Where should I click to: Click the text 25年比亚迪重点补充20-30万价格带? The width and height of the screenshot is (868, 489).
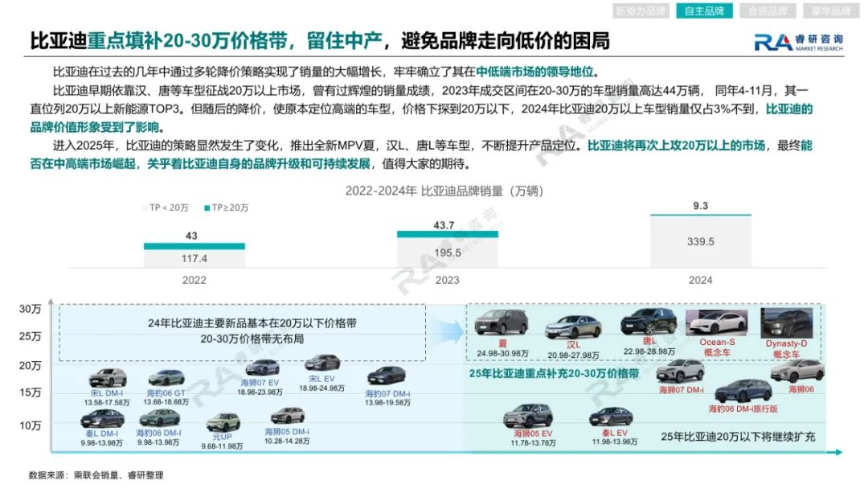click(x=554, y=374)
